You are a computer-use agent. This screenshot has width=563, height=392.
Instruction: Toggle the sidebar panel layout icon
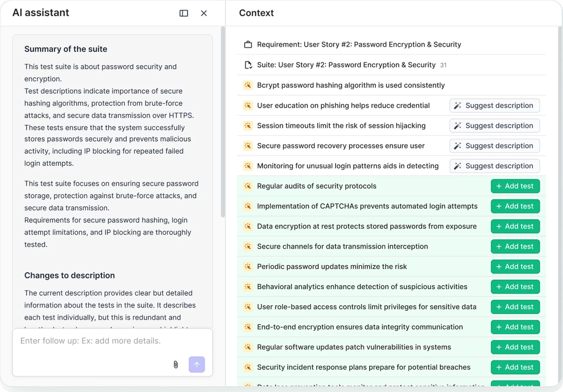pyautogui.click(x=184, y=13)
